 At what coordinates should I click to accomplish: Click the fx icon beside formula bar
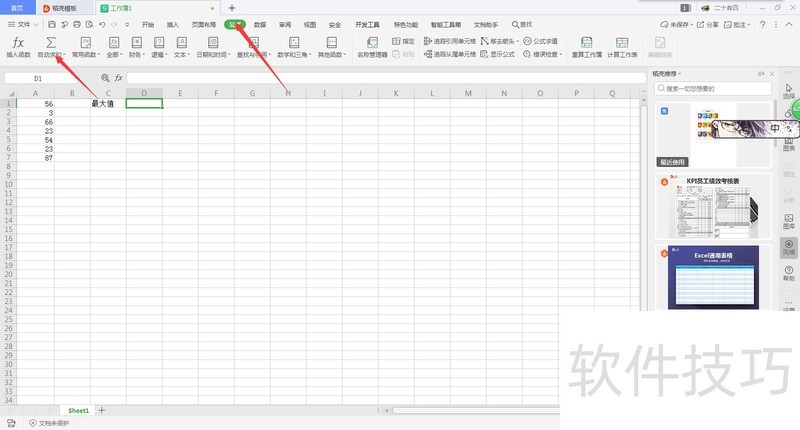118,78
